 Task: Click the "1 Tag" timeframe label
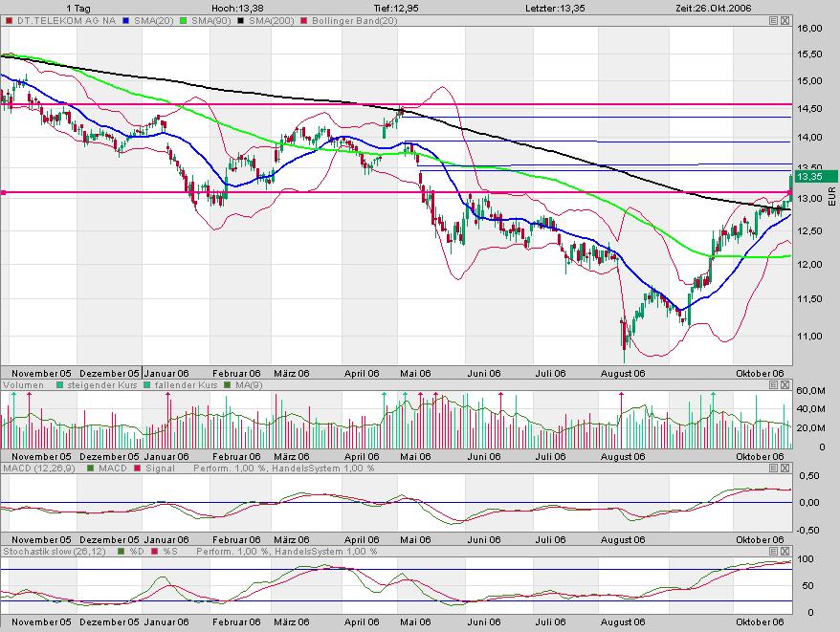point(81,7)
